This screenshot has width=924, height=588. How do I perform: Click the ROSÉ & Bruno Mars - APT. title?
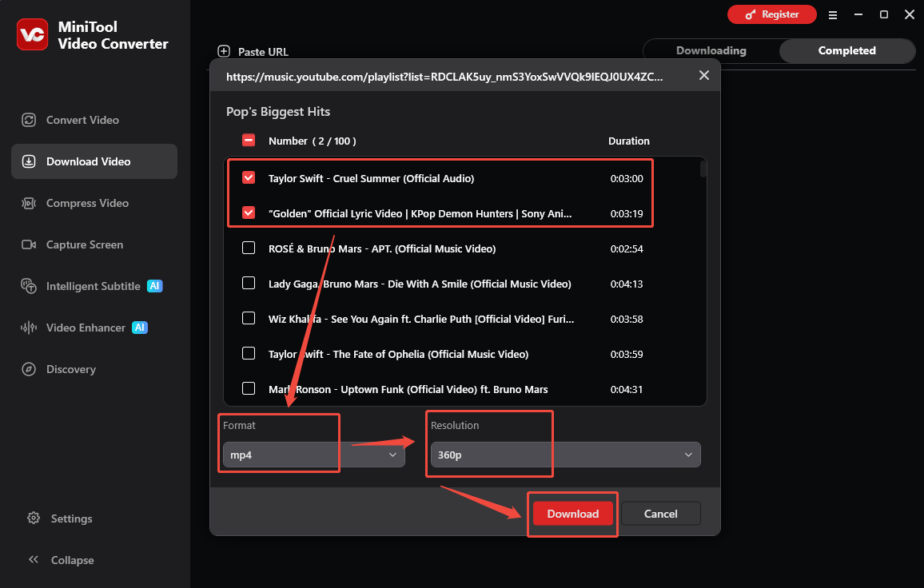coord(382,248)
